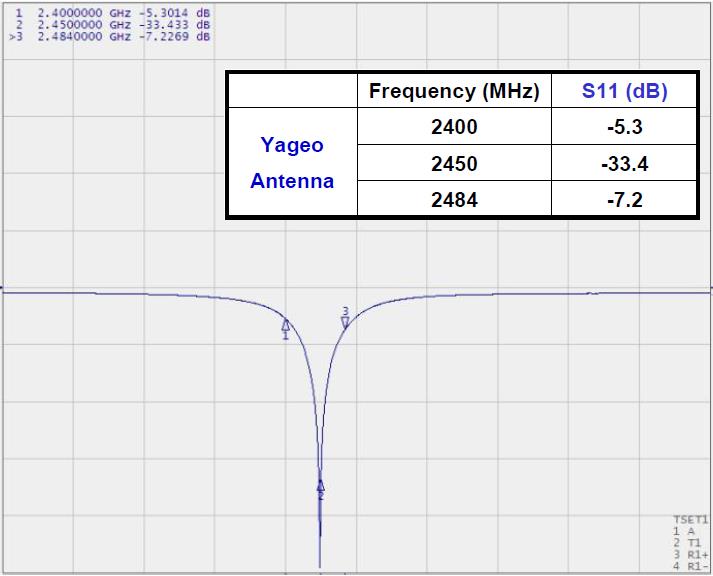Click the TSET1 label
The image size is (713, 576).
click(691, 520)
